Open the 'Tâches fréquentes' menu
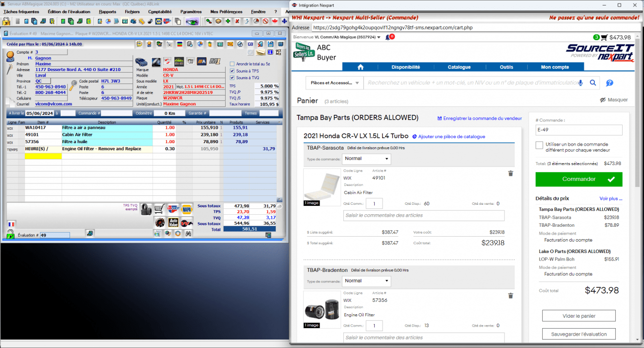This screenshot has height=348, width=644. pyautogui.click(x=20, y=11)
